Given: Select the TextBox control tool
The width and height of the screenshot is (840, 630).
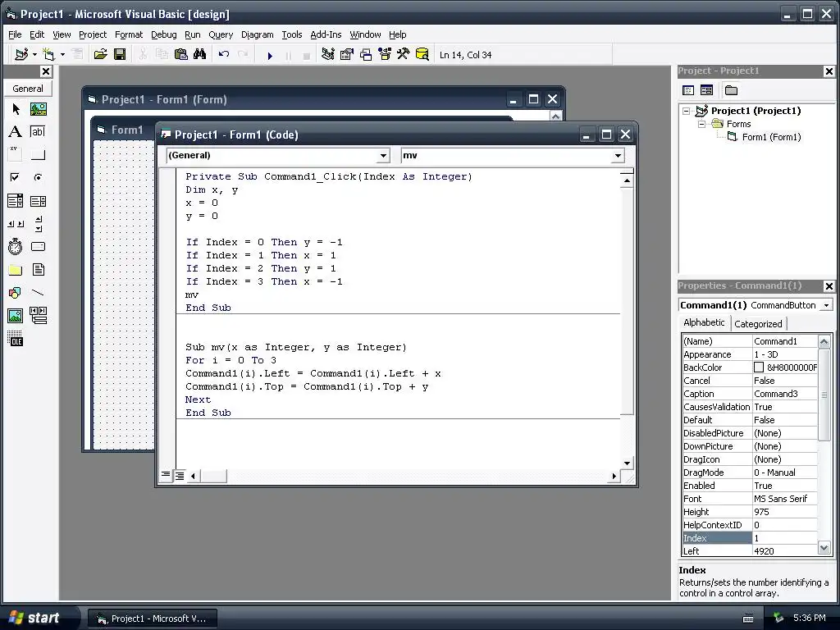Looking at the screenshot, I should [x=38, y=132].
